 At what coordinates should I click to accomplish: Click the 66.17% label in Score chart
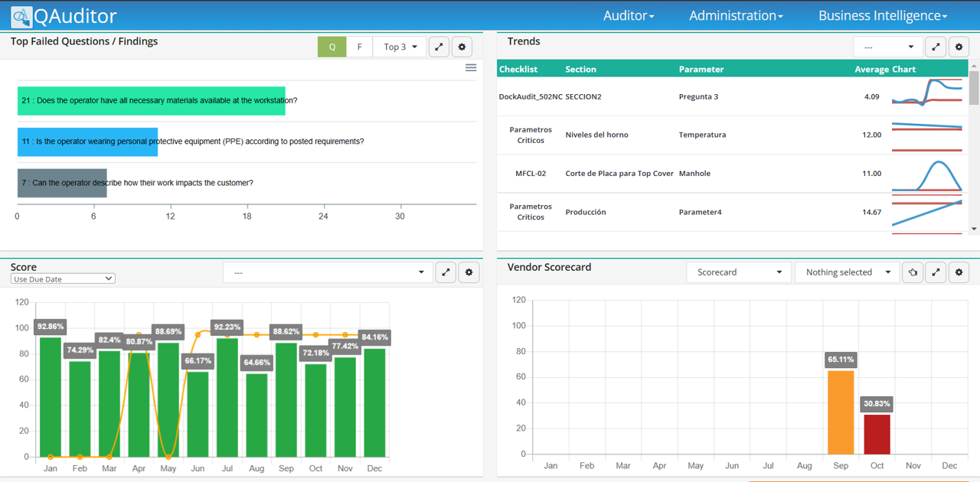[198, 360]
